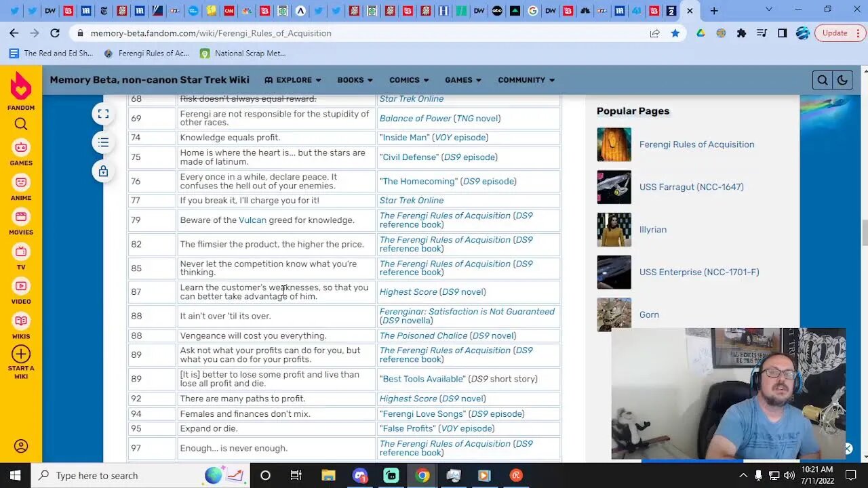Go back using the browser back arrow
This screenshot has width=868, height=488.
coord(14,33)
